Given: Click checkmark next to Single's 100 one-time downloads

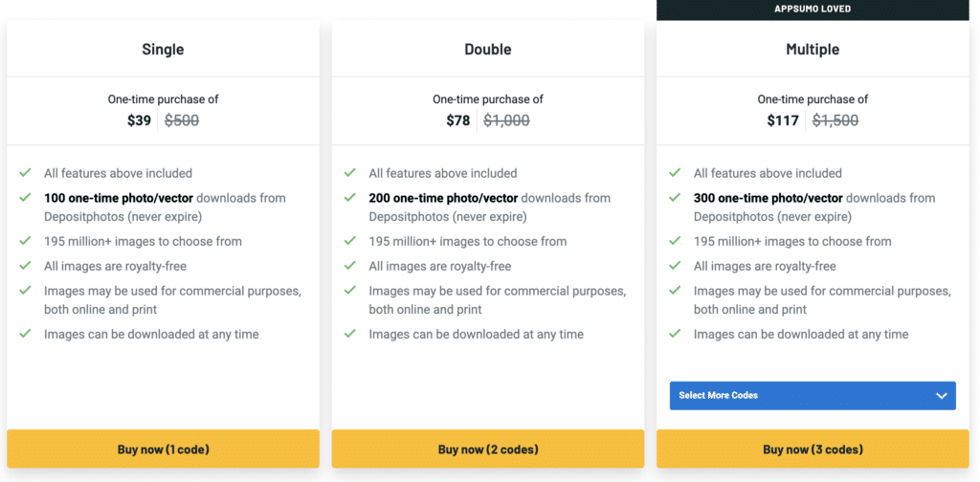Looking at the screenshot, I should [25, 198].
